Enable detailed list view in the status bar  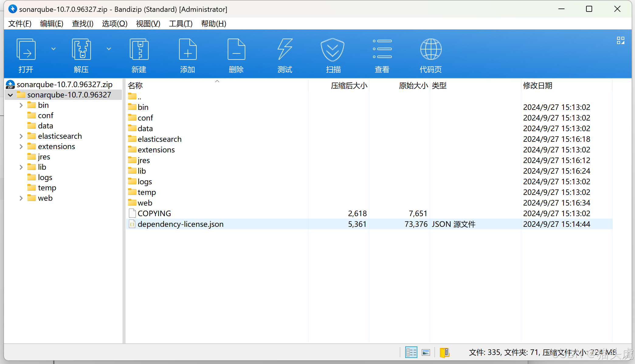click(411, 352)
